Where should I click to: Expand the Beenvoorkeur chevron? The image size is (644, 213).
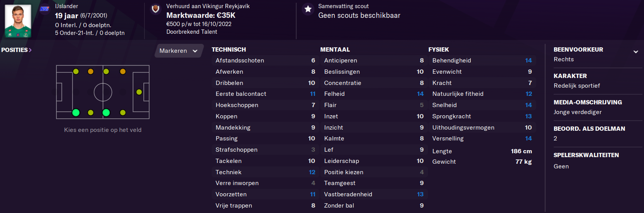(635, 52)
